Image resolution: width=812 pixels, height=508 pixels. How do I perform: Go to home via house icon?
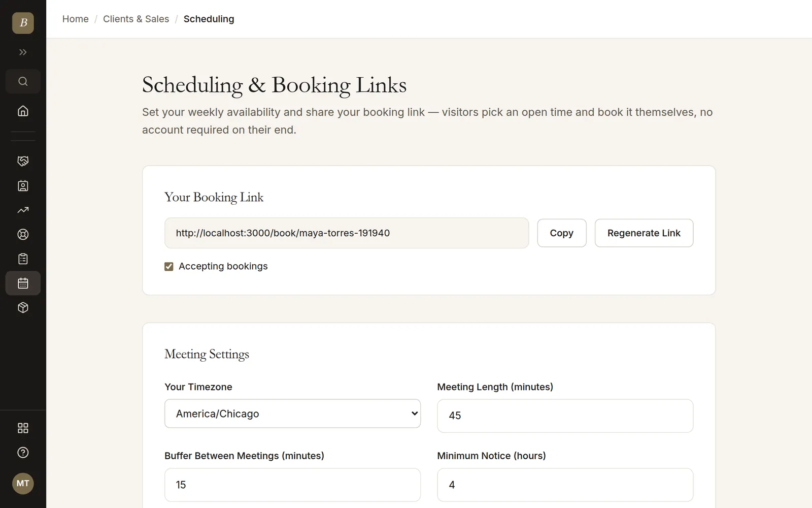(x=23, y=111)
